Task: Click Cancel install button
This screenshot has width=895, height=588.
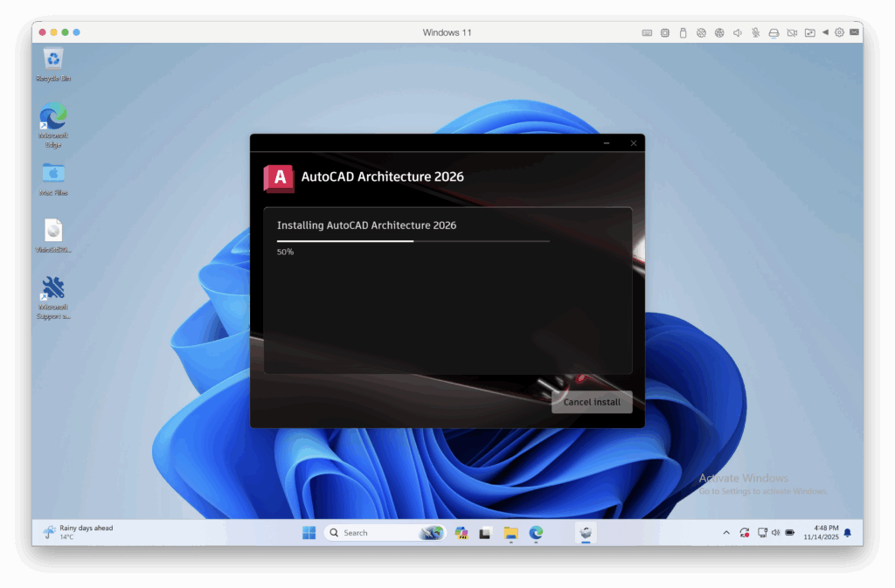Action: coord(592,402)
